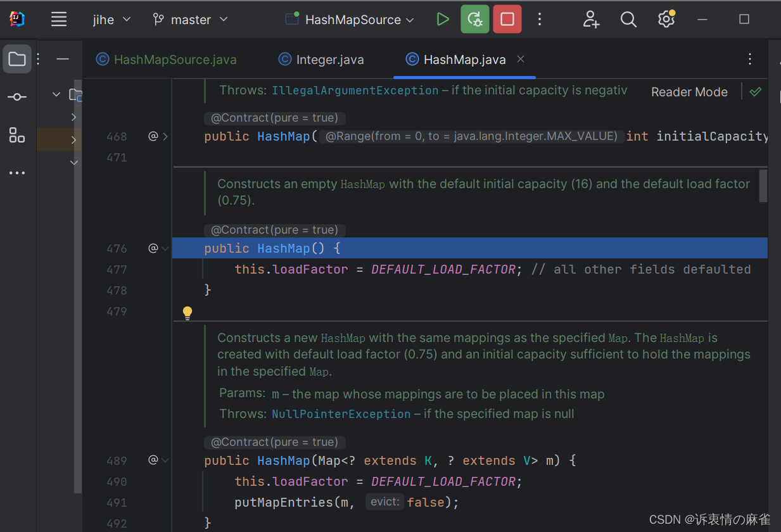
Task: Open editor tabs options vertical dots
Action: click(x=750, y=60)
